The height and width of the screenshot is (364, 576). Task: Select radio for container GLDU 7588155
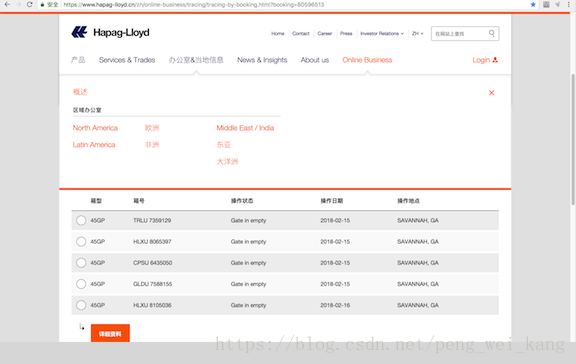pos(81,284)
